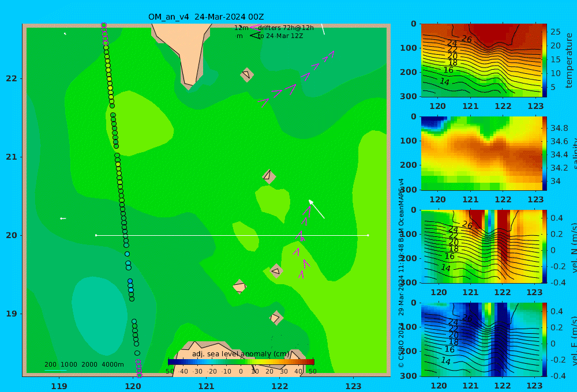Click the '200 1000 2000 4000m' depth legend
577x392 pixels.
[x=84, y=364]
